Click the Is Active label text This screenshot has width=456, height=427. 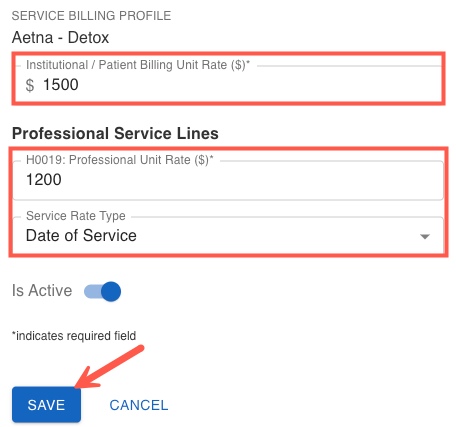(42, 290)
